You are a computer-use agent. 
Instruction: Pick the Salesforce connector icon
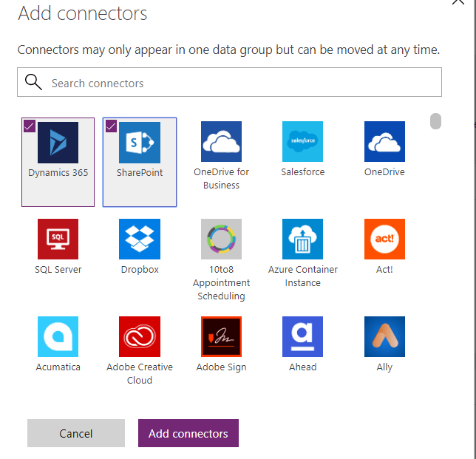point(302,141)
